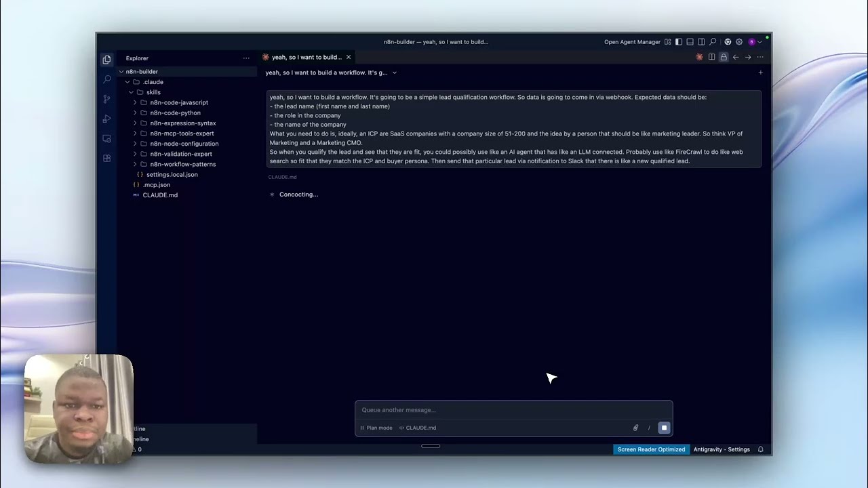Image resolution: width=868 pixels, height=488 pixels.
Task: Open editor more actions ellipsis
Action: click(x=760, y=57)
